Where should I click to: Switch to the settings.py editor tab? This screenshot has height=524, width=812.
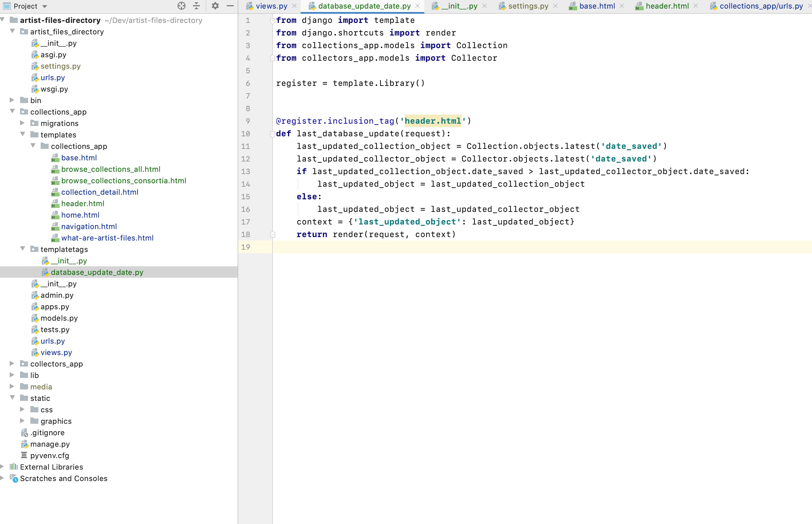[528, 6]
